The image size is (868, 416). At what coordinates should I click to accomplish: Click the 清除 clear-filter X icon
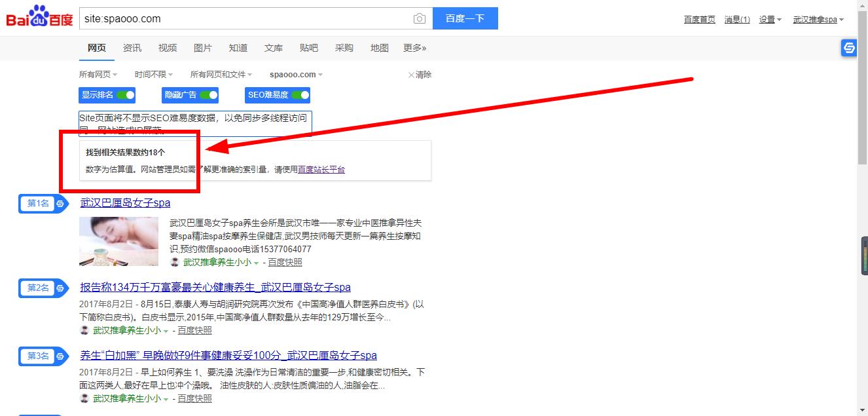click(x=411, y=75)
